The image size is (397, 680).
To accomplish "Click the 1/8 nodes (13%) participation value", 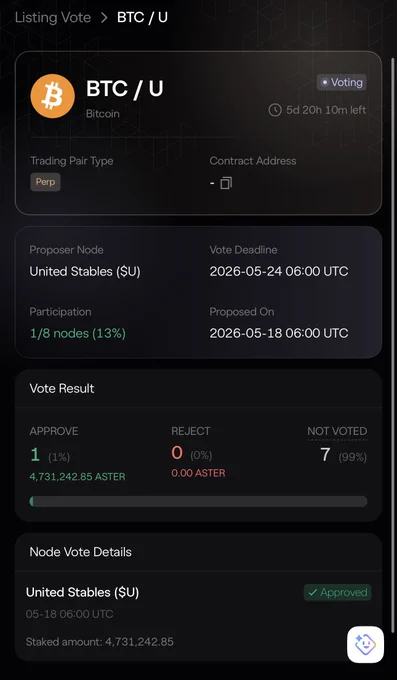I will click(78, 333).
